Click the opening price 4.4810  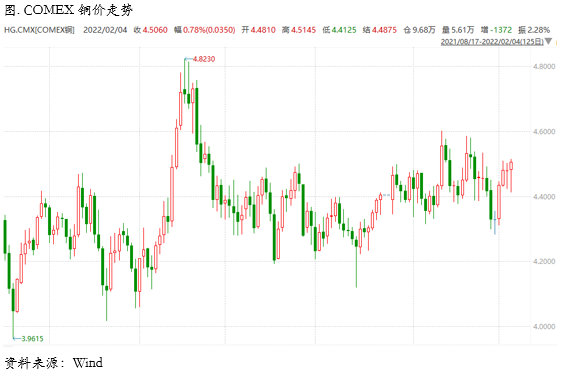coord(263,30)
